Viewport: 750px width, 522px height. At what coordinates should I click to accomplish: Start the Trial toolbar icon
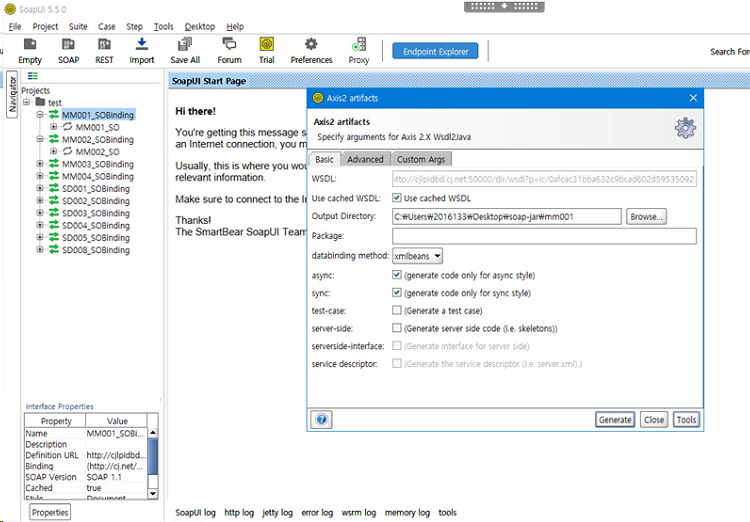(x=266, y=51)
